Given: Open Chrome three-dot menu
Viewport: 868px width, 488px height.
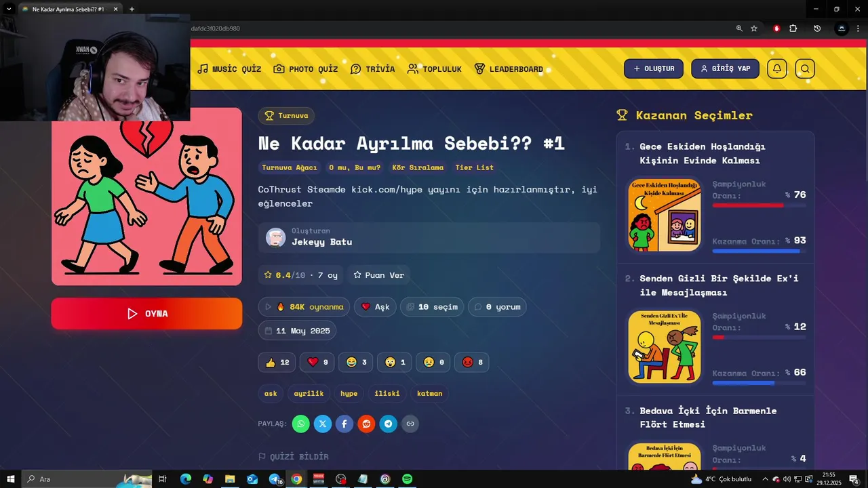Looking at the screenshot, I should 858,28.
